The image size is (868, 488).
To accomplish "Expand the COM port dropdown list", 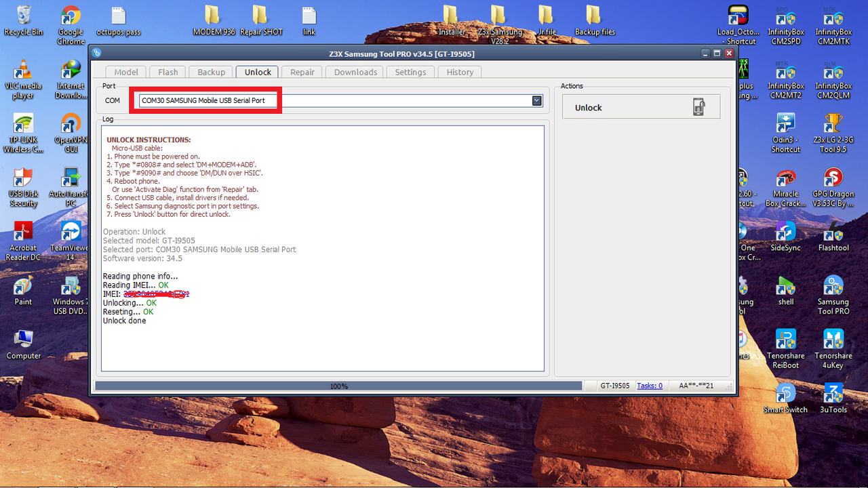I will click(x=537, y=100).
